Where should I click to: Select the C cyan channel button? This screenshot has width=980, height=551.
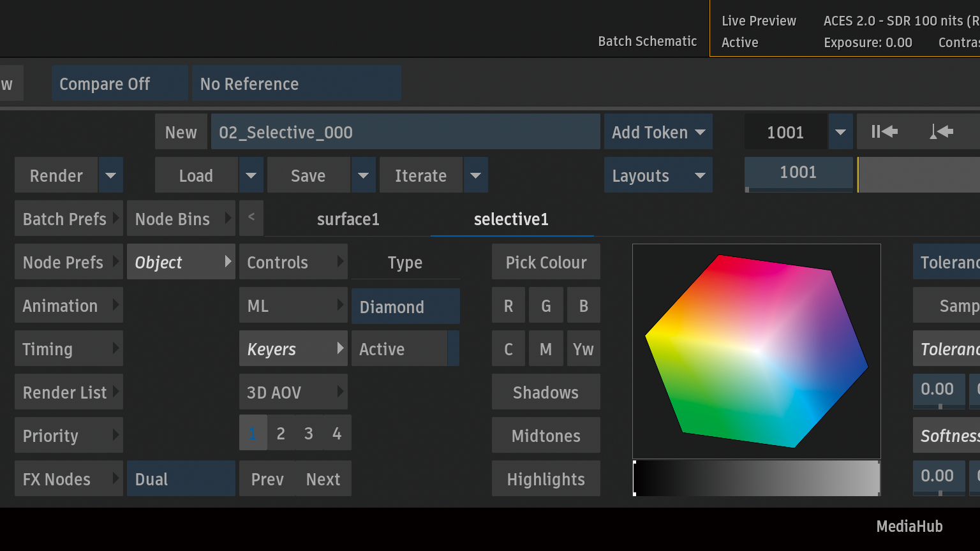click(x=509, y=349)
